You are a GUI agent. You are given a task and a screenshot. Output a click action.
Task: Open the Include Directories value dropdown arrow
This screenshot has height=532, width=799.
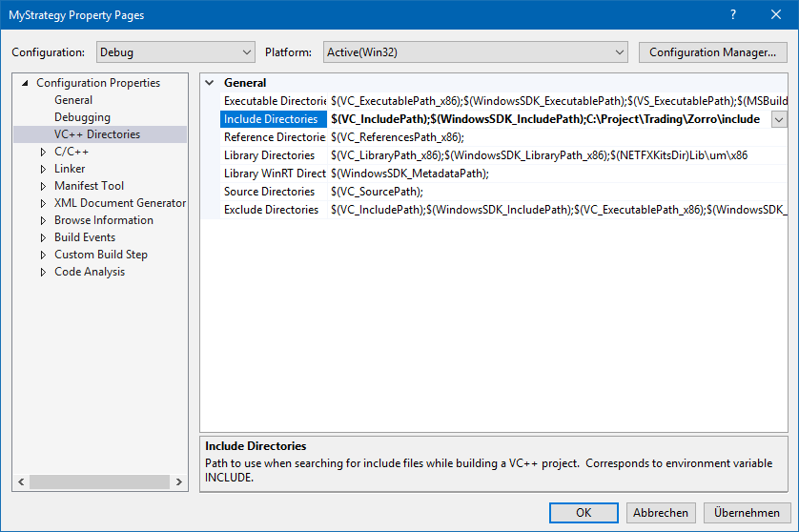pos(779,119)
